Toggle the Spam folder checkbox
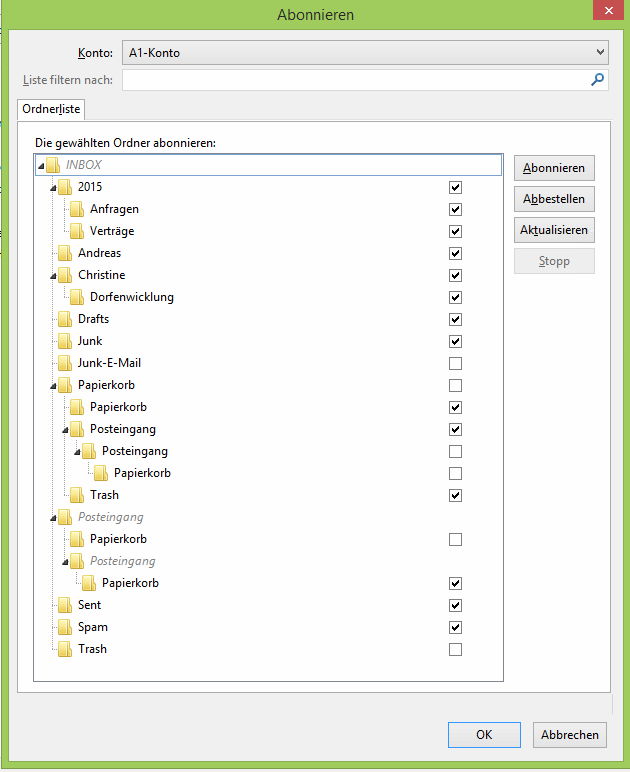 click(455, 628)
